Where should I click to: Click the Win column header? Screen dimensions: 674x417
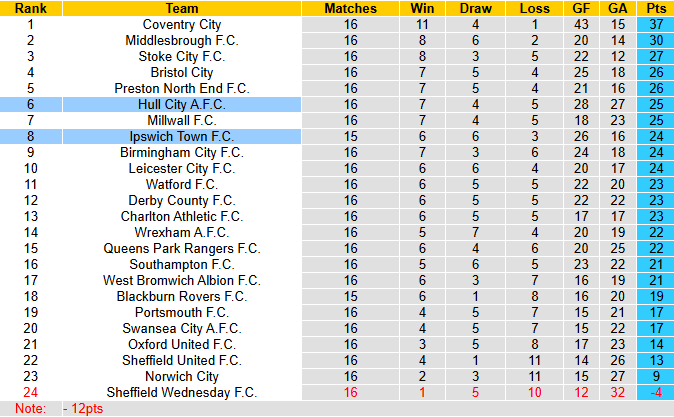coord(422,8)
